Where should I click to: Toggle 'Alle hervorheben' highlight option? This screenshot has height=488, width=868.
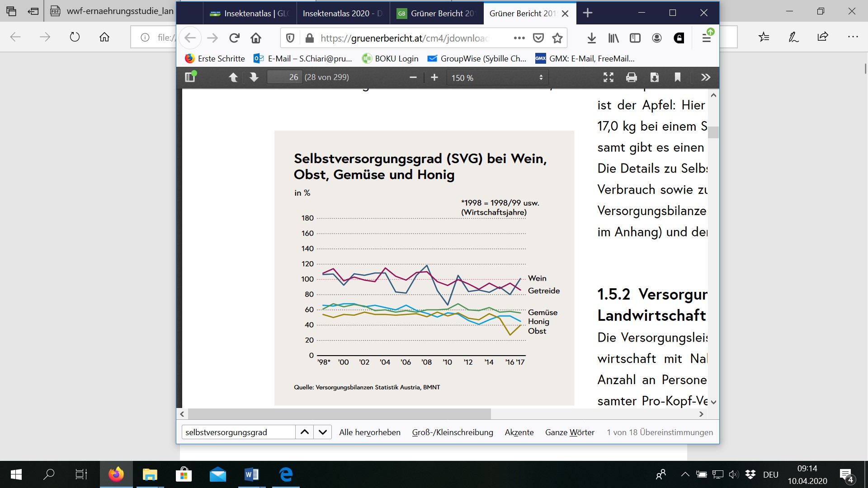(x=369, y=432)
